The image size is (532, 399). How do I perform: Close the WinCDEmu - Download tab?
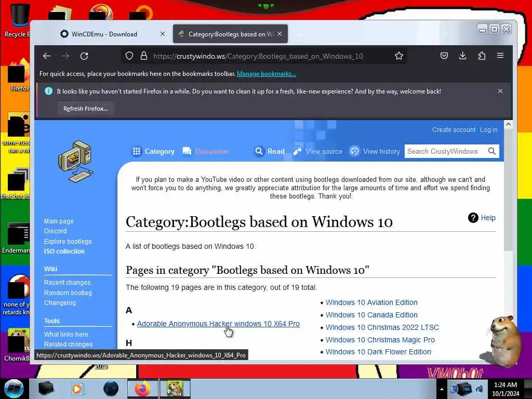click(x=163, y=34)
